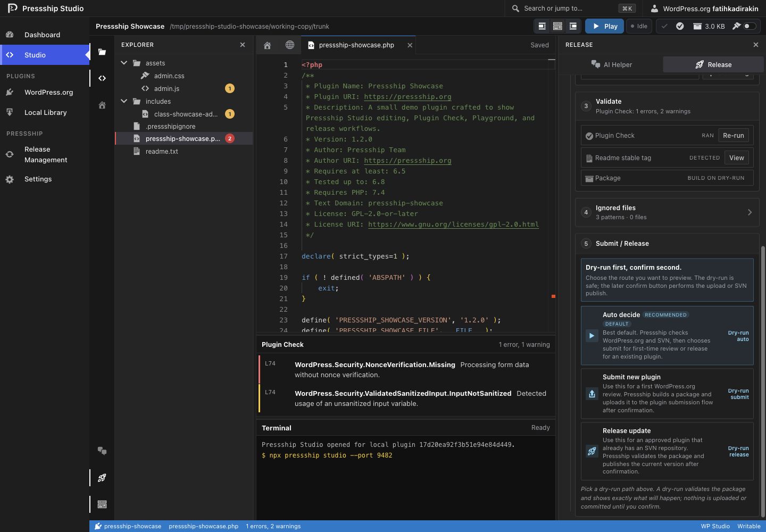Click the paintbrush icon beside the toggle switch

[736, 26]
